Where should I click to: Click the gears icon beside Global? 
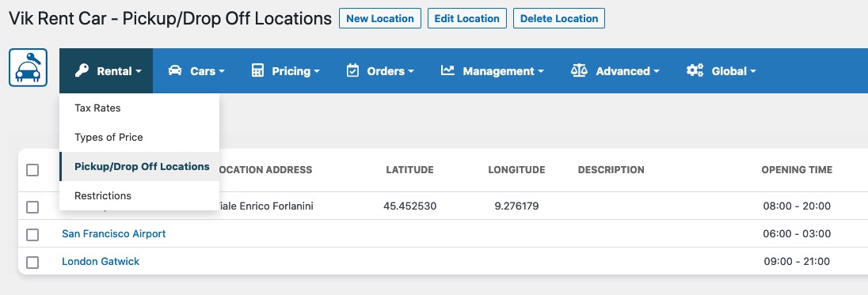pos(695,70)
